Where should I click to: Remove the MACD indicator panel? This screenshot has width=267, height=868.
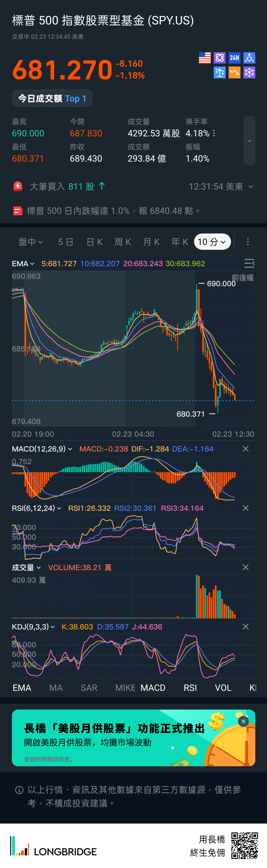(x=245, y=449)
